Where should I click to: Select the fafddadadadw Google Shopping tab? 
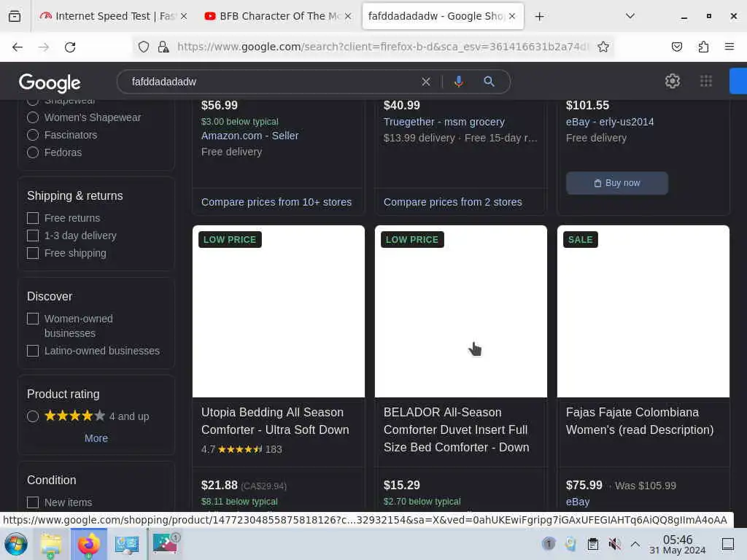coord(443,16)
